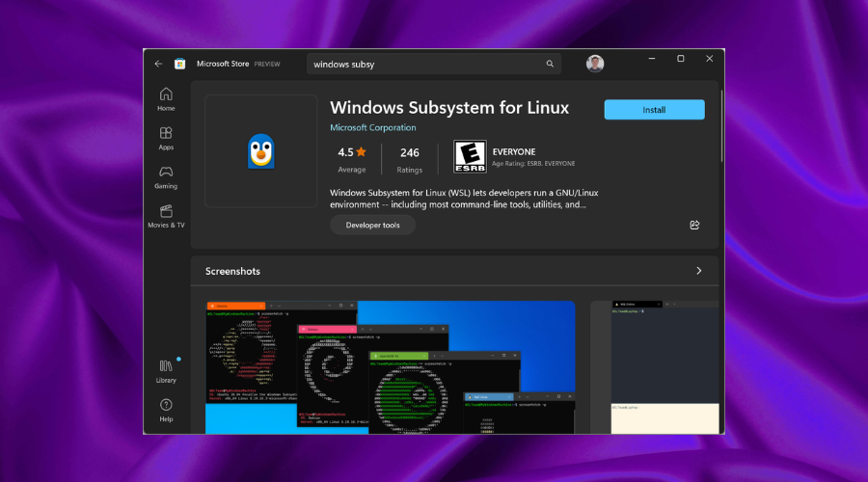The image size is (868, 482).
Task: Click the page vertical scrollbar
Action: (721, 126)
